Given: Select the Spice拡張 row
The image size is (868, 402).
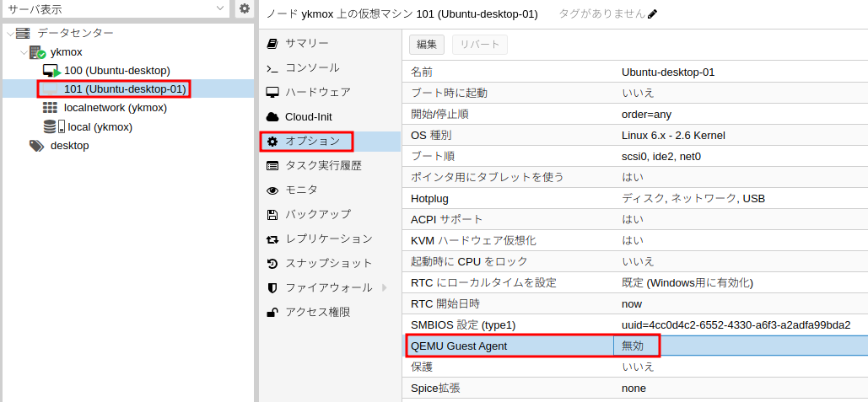Looking at the screenshot, I should pyautogui.click(x=635, y=388).
